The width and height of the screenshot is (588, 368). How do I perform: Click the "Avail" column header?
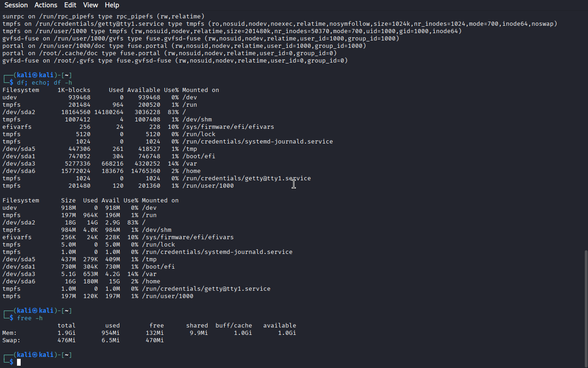coord(111,201)
